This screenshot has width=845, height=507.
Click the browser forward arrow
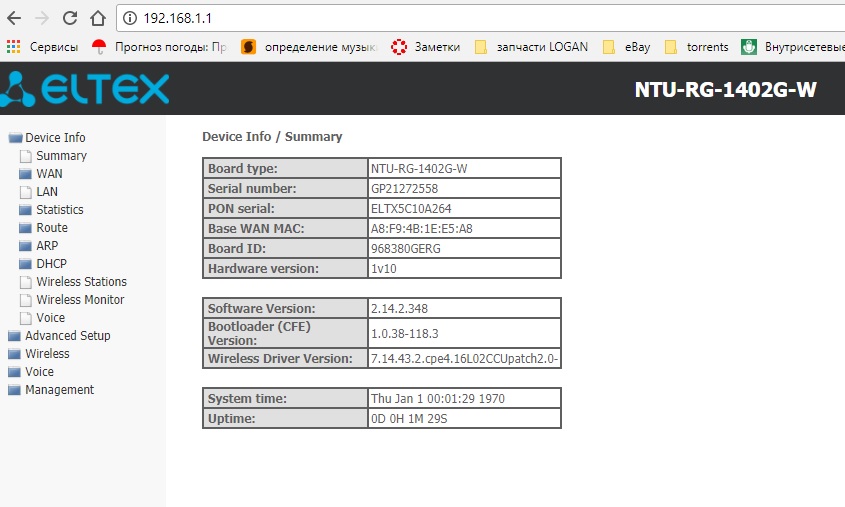tap(41, 18)
